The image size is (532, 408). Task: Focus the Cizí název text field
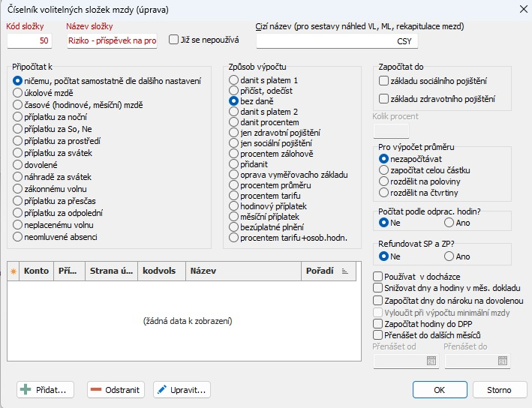[x=337, y=40]
